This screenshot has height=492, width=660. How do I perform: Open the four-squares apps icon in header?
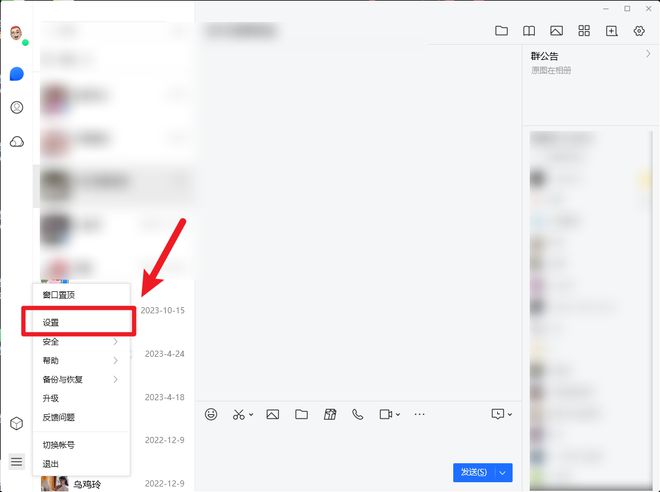(584, 30)
